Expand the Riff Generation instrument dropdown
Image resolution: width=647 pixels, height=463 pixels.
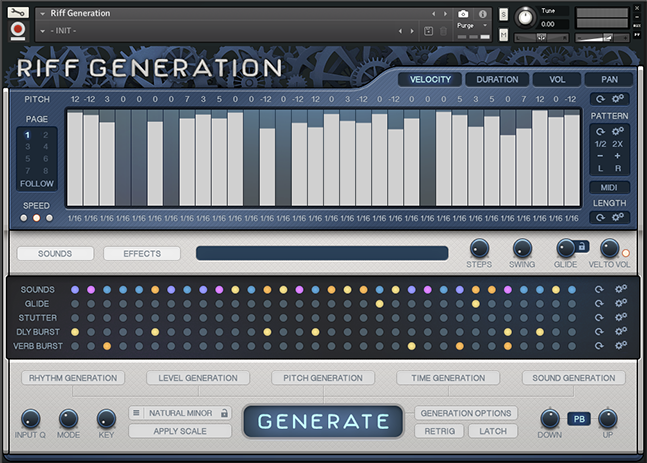[43, 14]
